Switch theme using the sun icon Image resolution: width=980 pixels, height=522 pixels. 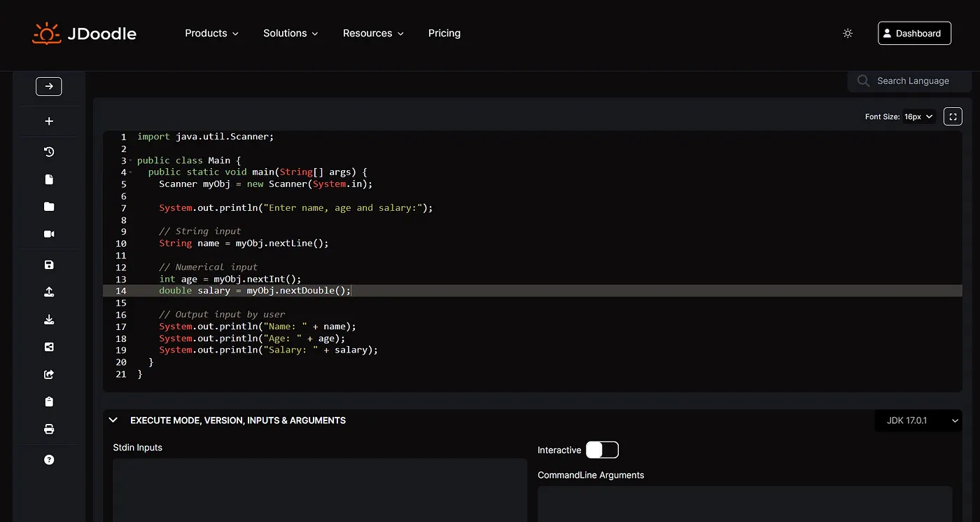click(848, 34)
